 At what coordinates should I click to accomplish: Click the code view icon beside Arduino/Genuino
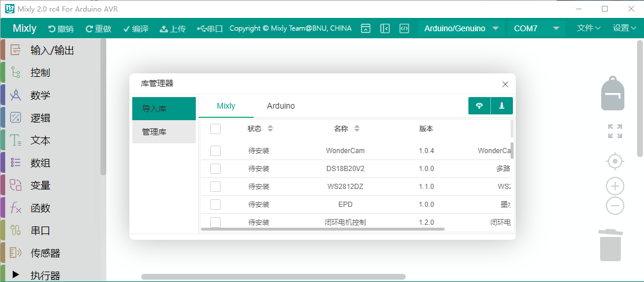coord(404,28)
